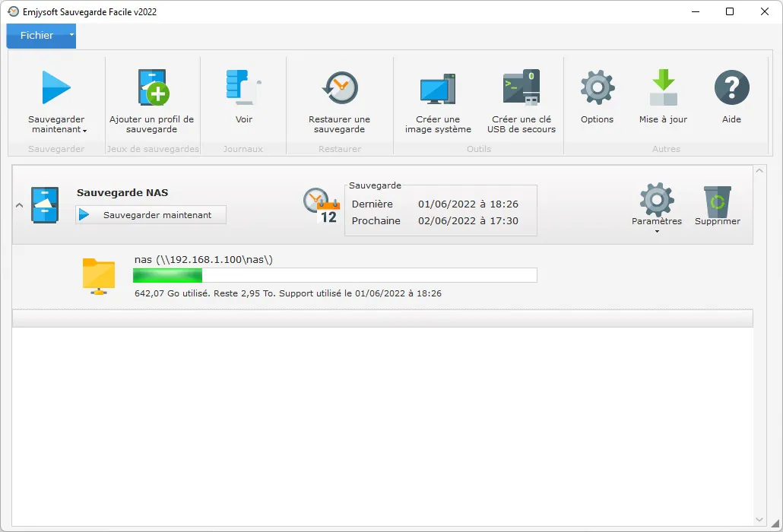The image size is (783, 532).
Task: Open Voir journaux icon
Action: [244, 88]
